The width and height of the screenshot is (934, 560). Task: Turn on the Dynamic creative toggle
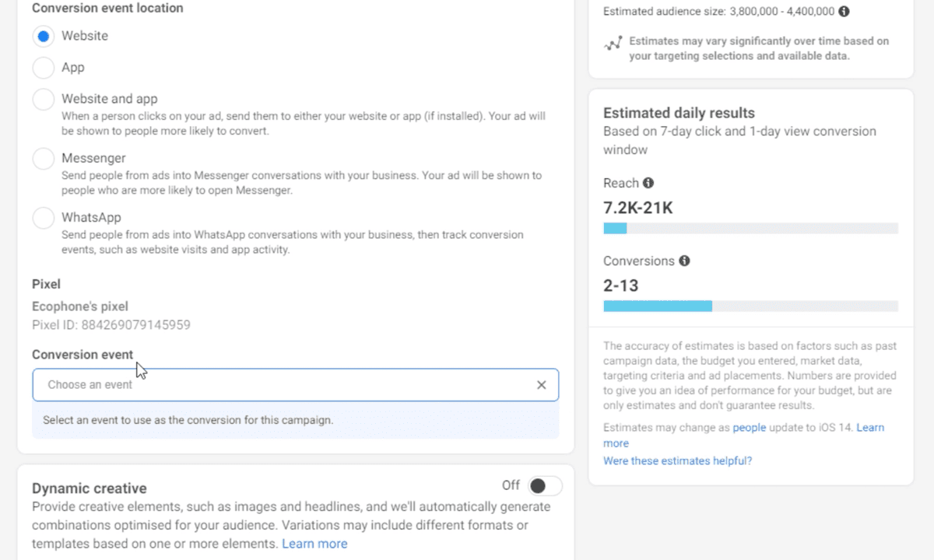coord(543,485)
